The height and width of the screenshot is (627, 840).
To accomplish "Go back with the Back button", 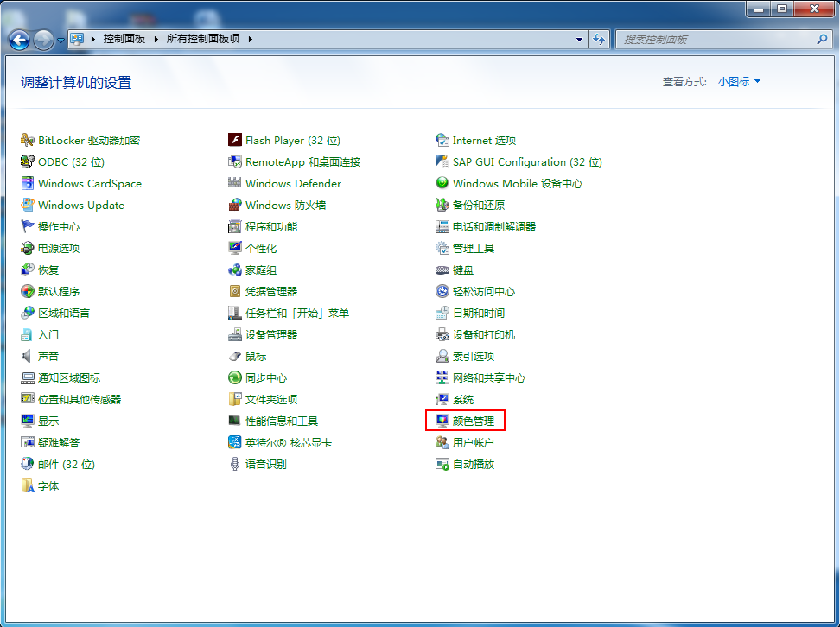I will pyautogui.click(x=20, y=40).
